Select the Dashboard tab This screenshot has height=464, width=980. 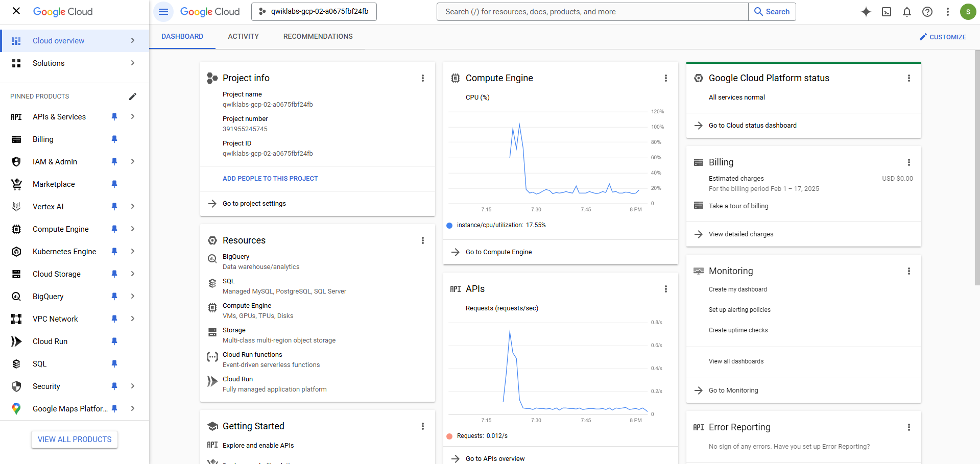tap(182, 37)
